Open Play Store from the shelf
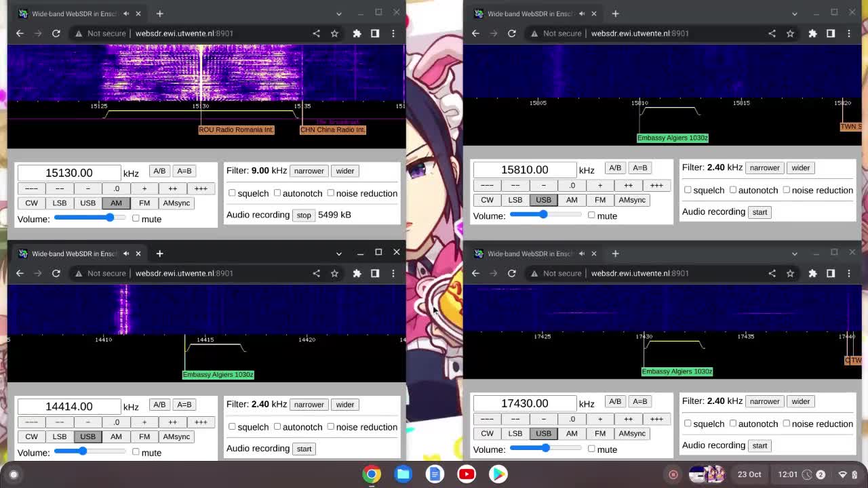This screenshot has height=488, width=868. [x=498, y=474]
